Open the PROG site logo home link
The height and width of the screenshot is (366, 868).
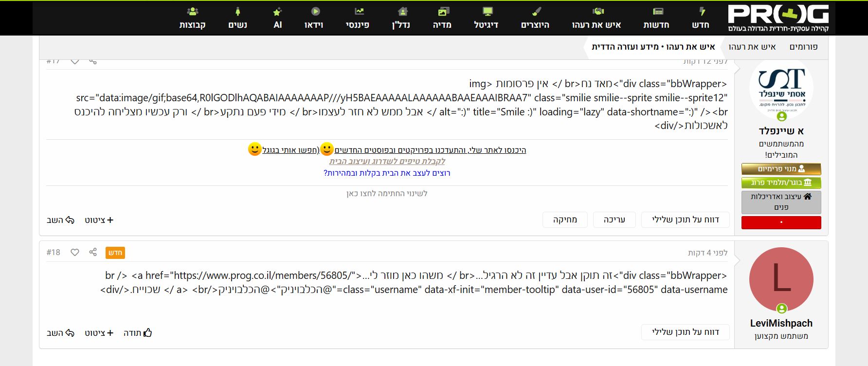[778, 18]
